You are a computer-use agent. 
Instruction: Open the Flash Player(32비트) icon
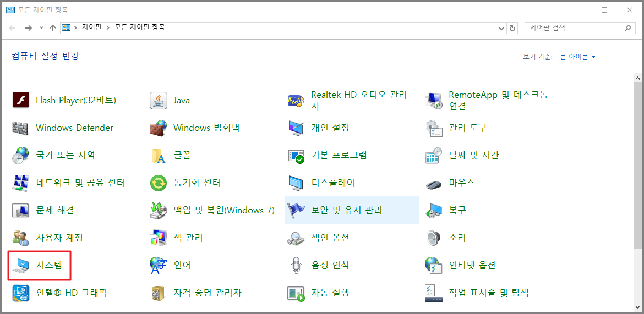coord(20,100)
